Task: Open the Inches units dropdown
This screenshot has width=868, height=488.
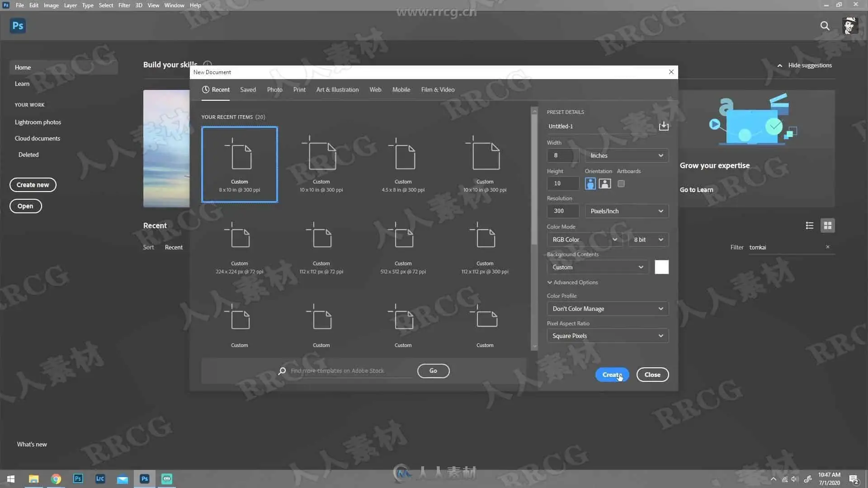Action: [x=626, y=155]
